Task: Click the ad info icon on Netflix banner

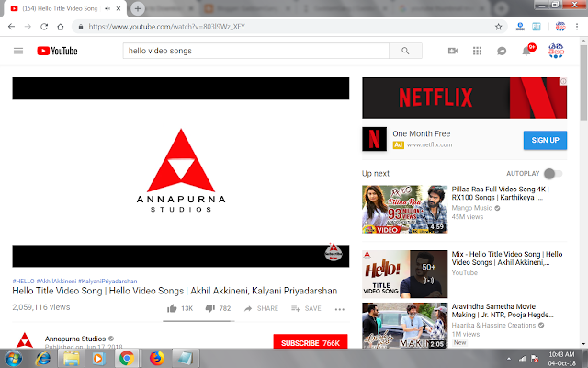Action: (x=563, y=81)
